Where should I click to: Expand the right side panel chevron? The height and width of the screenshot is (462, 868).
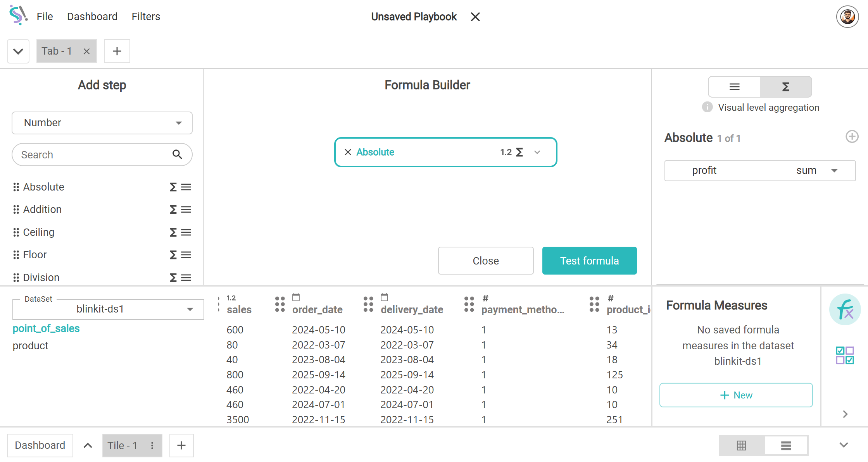845,414
